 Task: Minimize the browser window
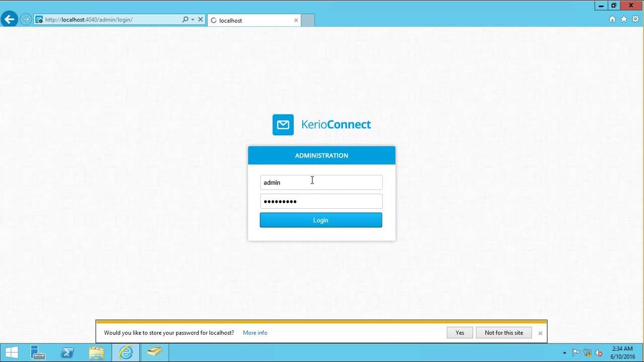click(601, 6)
